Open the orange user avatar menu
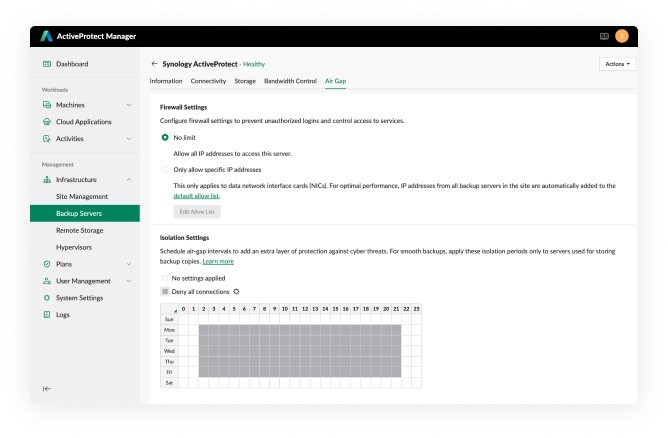Image resolution: width=668 pixels, height=438 pixels. pyautogui.click(x=622, y=36)
